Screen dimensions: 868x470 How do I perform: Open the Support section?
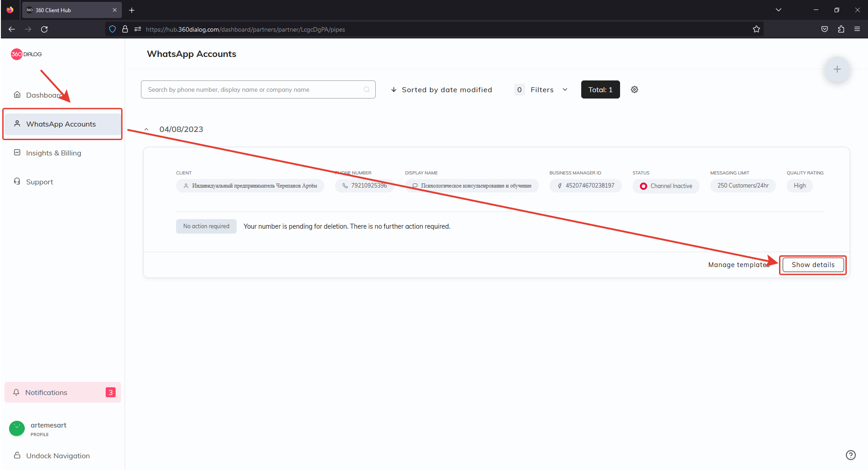(x=39, y=182)
